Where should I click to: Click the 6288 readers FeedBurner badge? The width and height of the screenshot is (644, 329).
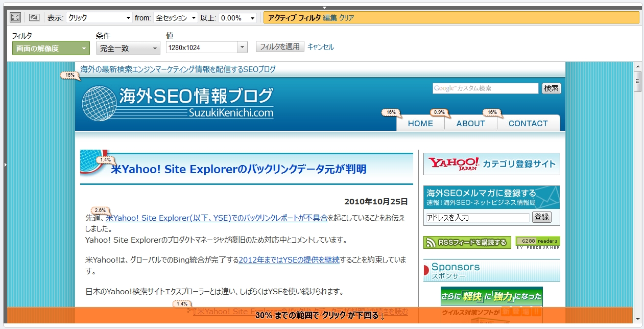pyautogui.click(x=538, y=243)
